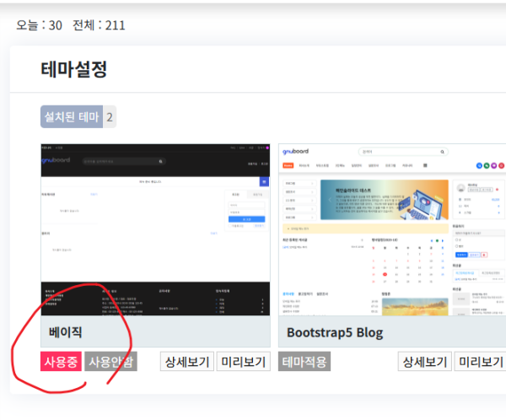The image size is (506, 420).
Task: Click today's visitor count 오늘 : 30
Action: click(39, 25)
